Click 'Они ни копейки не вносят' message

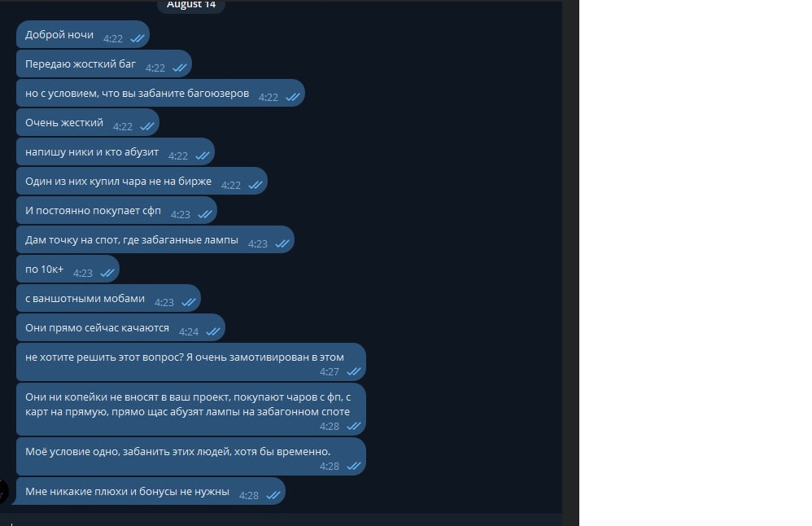(x=191, y=410)
